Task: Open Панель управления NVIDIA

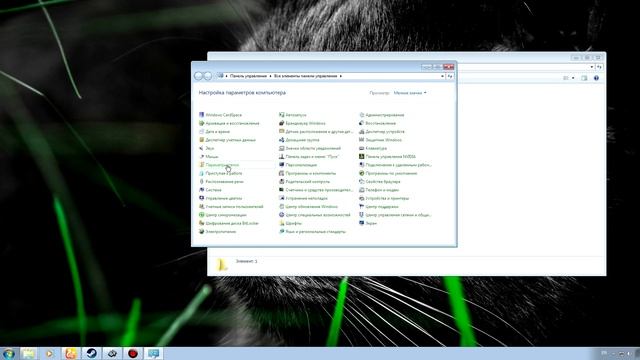Action: coord(388,157)
